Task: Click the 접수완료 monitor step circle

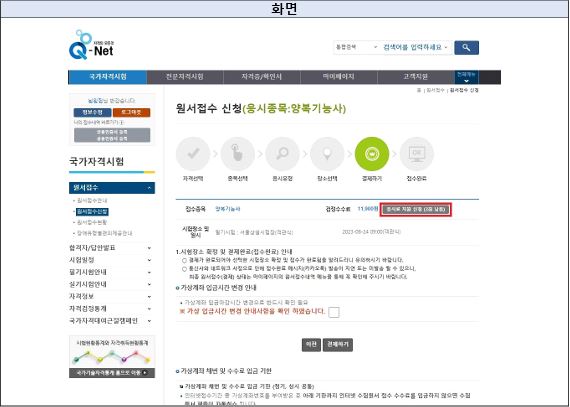Action: pyautogui.click(x=417, y=154)
